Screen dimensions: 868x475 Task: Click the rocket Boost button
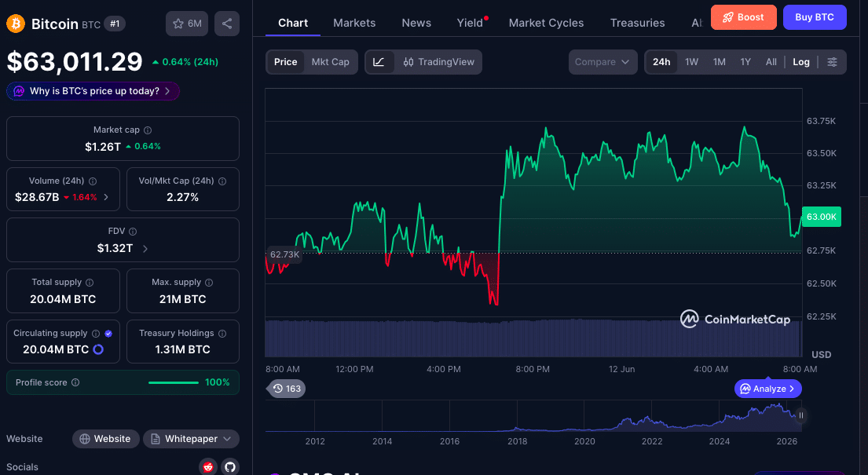click(x=743, y=17)
